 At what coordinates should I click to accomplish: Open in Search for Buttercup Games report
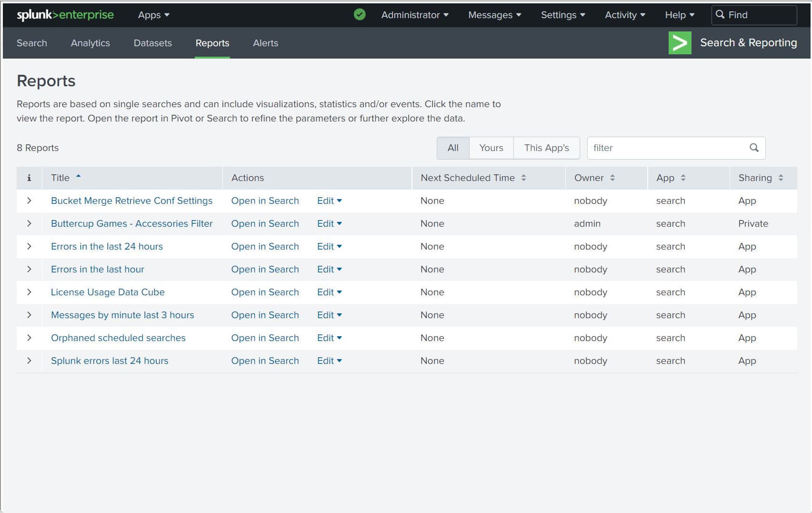[265, 223]
